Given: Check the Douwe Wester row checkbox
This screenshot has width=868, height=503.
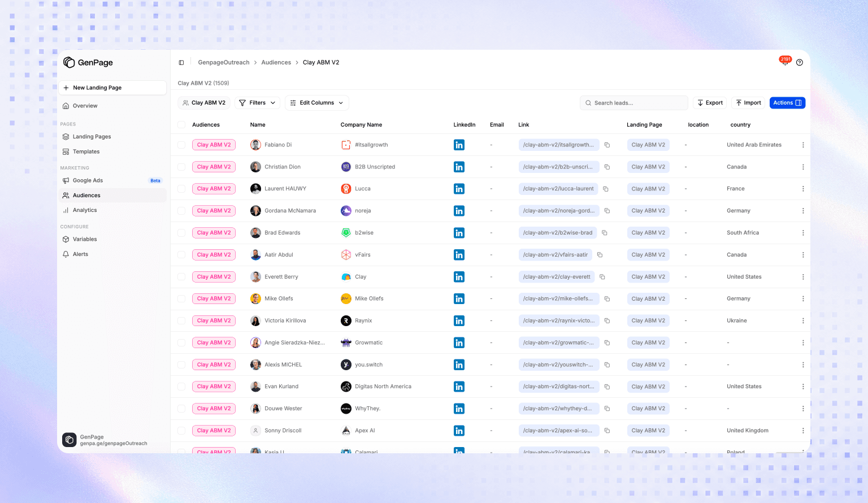Looking at the screenshot, I should coord(181,409).
